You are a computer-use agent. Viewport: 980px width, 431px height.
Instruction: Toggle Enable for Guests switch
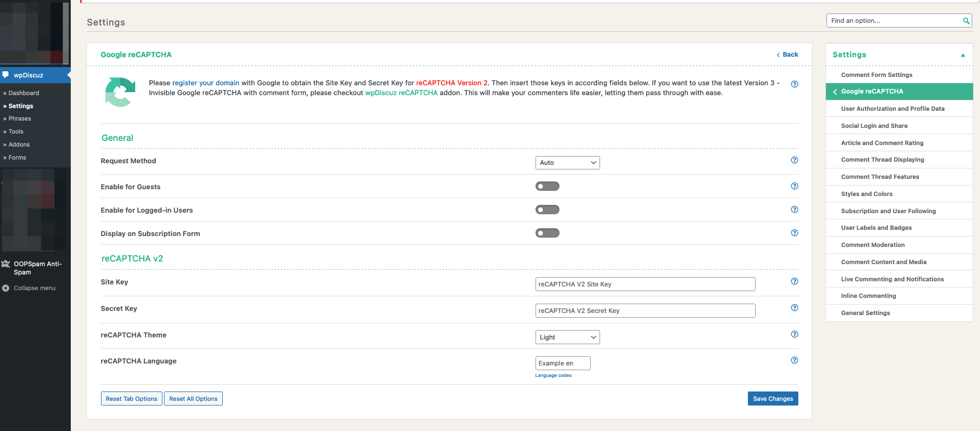pos(548,186)
